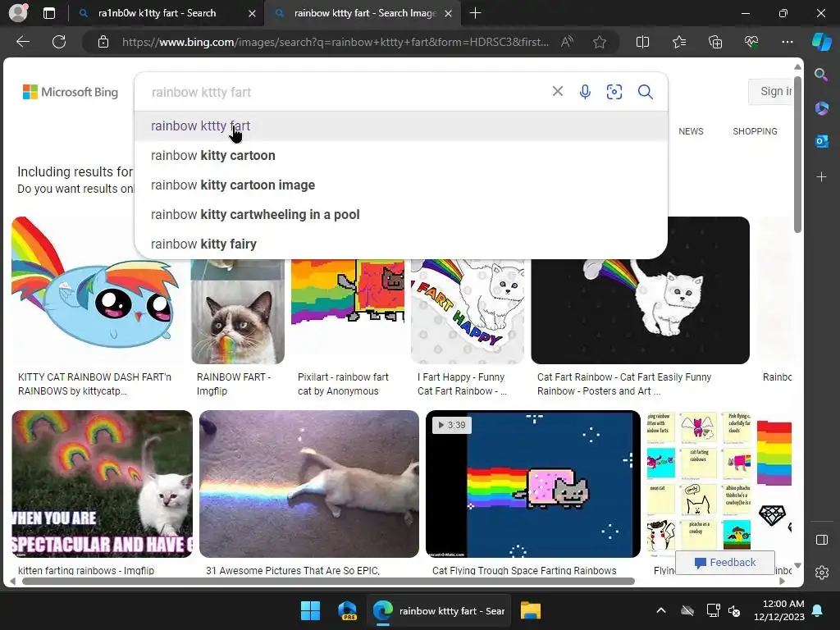840x630 pixels.
Task: Click the Microsoft Bing logo
Action: pyautogui.click(x=71, y=92)
